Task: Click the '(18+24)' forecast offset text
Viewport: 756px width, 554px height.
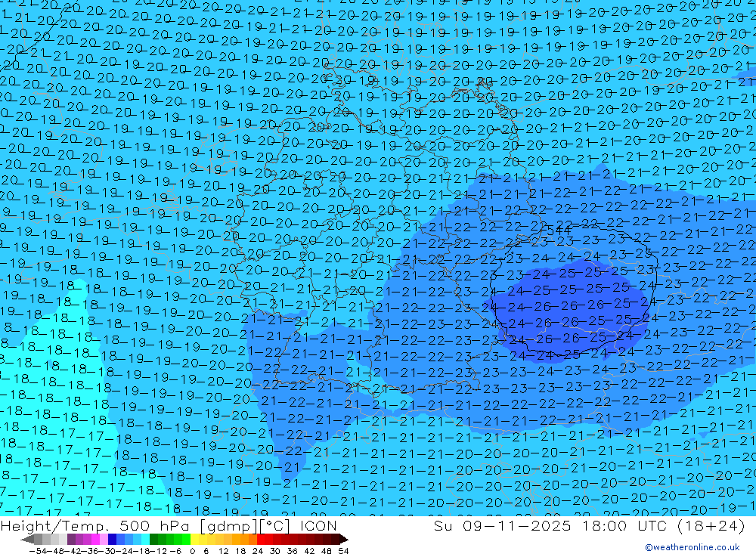Action: click(711, 526)
